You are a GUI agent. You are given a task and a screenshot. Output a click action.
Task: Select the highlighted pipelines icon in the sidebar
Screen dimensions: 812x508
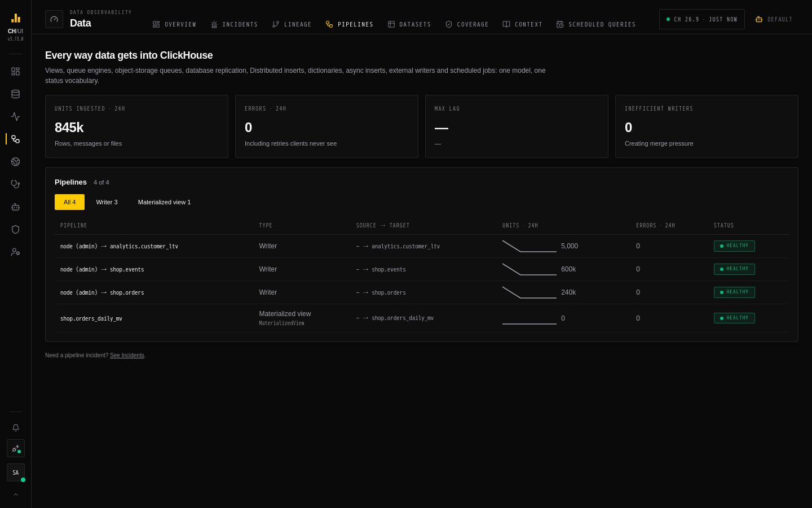[x=15, y=139]
